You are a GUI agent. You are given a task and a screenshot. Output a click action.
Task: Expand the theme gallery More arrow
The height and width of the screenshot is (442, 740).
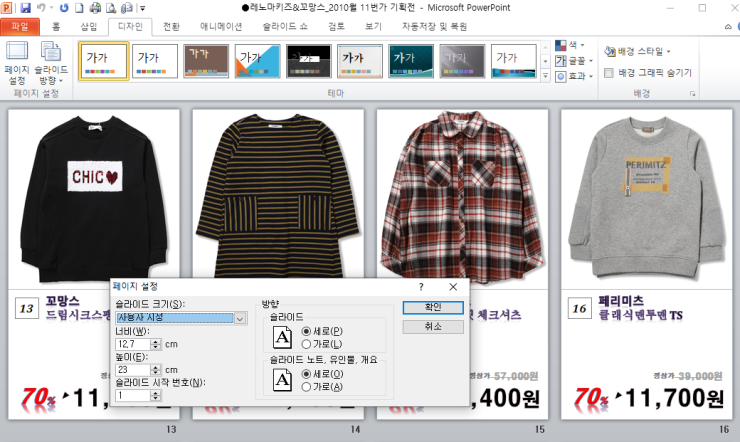(546, 75)
